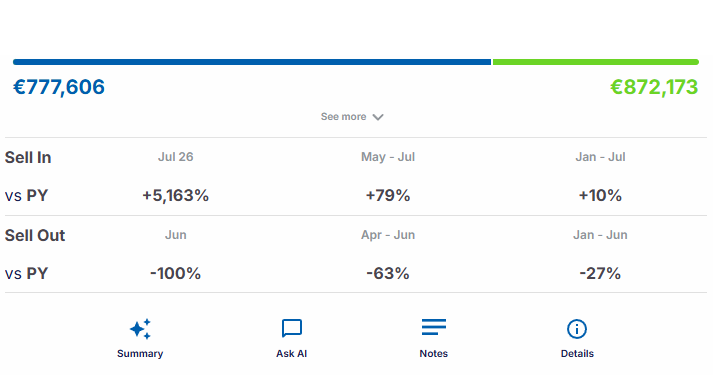This screenshot has height=375, width=713.
Task: Click the Sell In Jan - Jul +10% value
Action: [600, 195]
